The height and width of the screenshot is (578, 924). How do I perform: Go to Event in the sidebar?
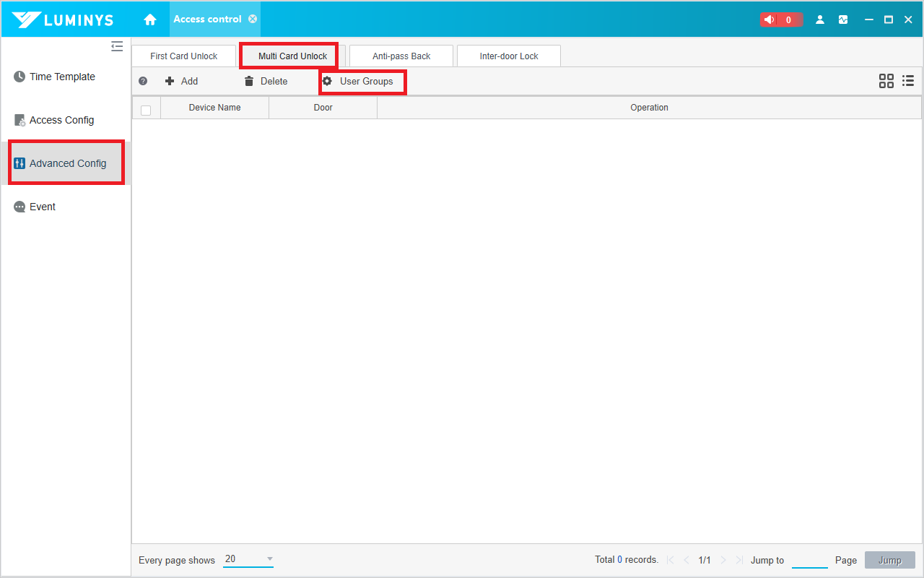click(x=43, y=207)
